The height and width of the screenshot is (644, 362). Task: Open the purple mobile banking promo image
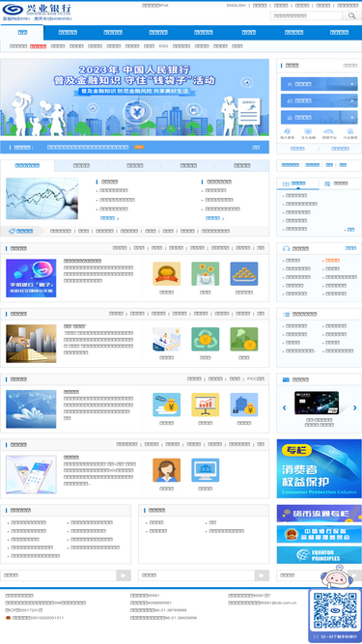point(31,278)
